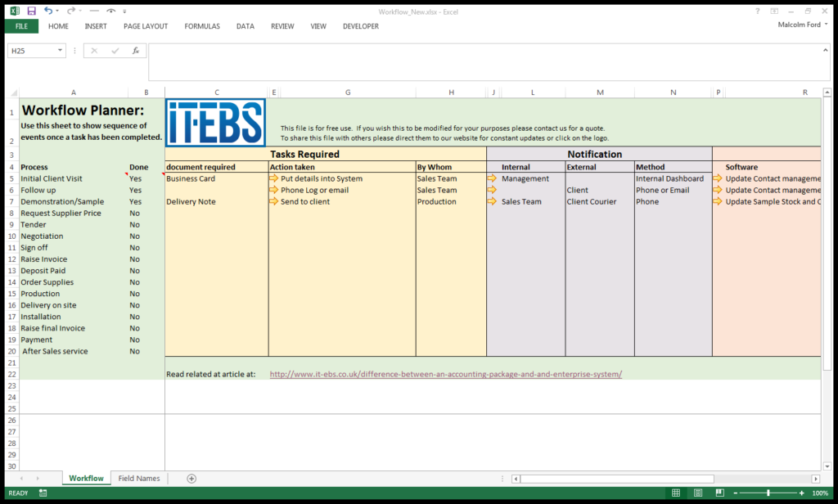Click the horizontal scrollbar thumb
The image size is (838, 504).
pyautogui.click(x=617, y=479)
